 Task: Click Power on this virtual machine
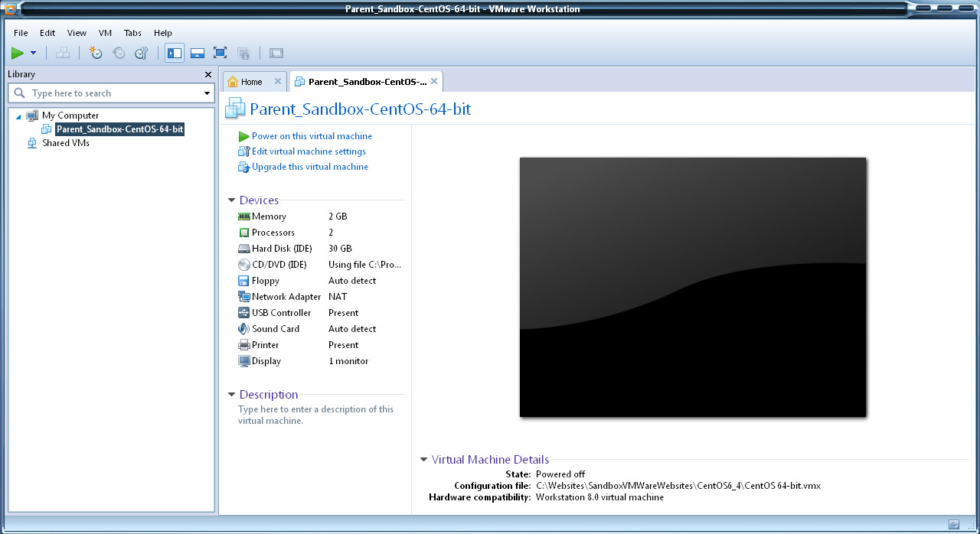click(x=312, y=136)
